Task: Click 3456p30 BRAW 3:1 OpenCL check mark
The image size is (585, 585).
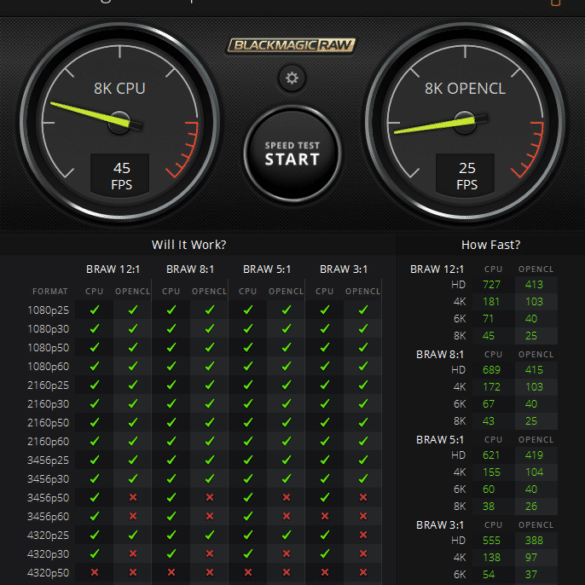Action: [x=363, y=478]
